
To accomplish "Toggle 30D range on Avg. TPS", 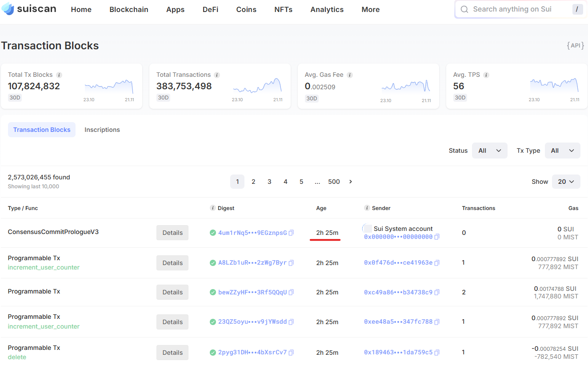I will (x=460, y=98).
